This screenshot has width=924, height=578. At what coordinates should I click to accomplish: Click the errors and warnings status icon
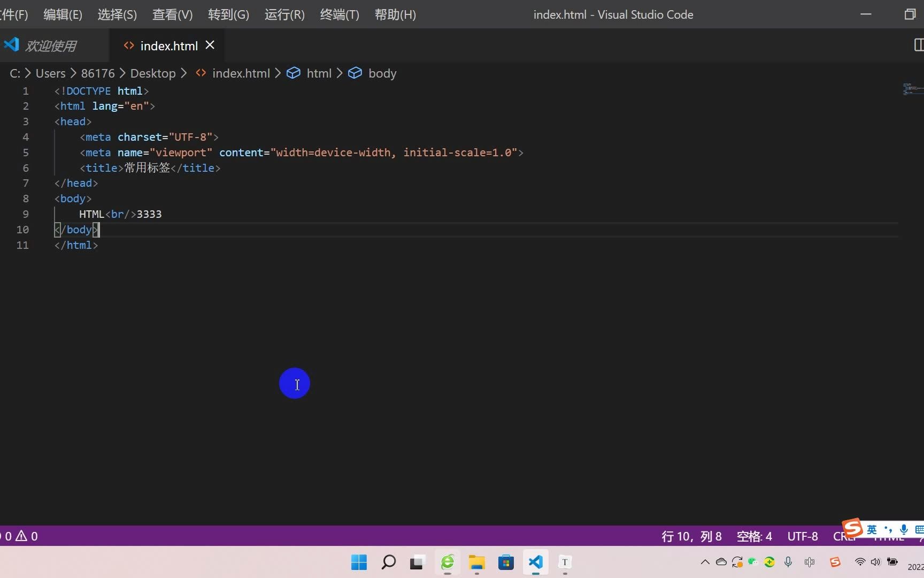point(19,536)
